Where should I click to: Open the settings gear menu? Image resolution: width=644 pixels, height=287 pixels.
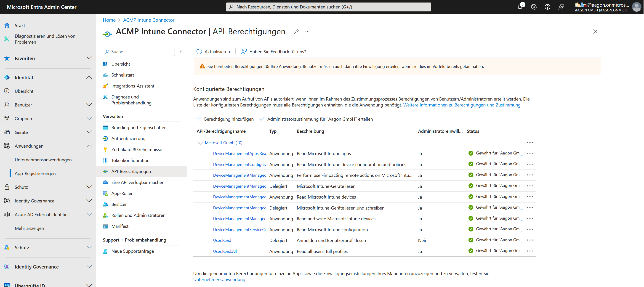[534, 7]
